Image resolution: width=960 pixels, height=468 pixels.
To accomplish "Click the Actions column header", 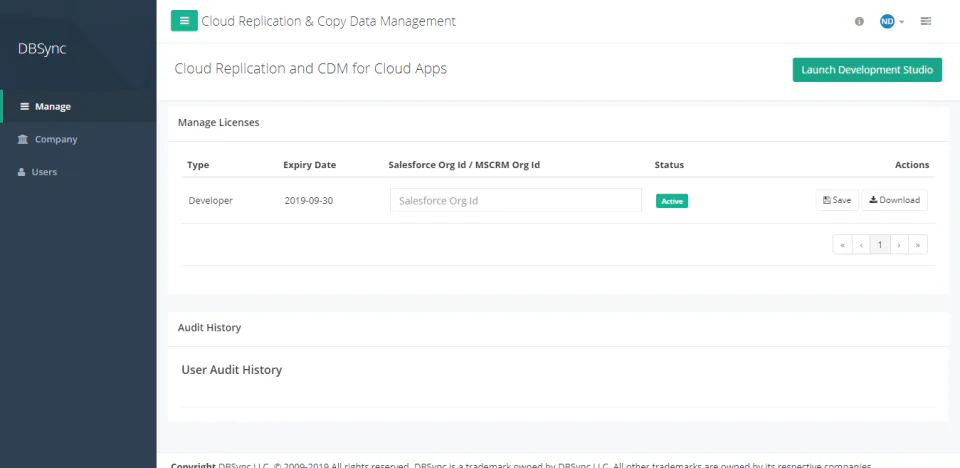I will (x=912, y=165).
